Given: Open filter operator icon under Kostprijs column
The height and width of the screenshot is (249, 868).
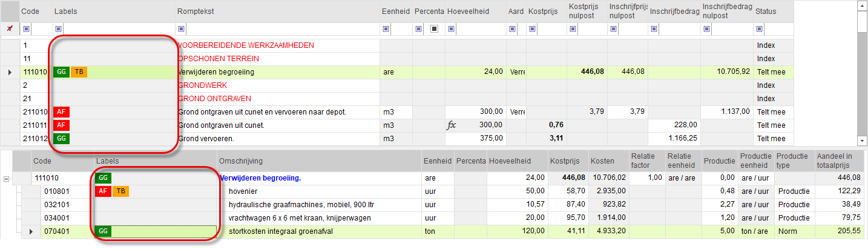Looking at the screenshot, I should point(533,28).
